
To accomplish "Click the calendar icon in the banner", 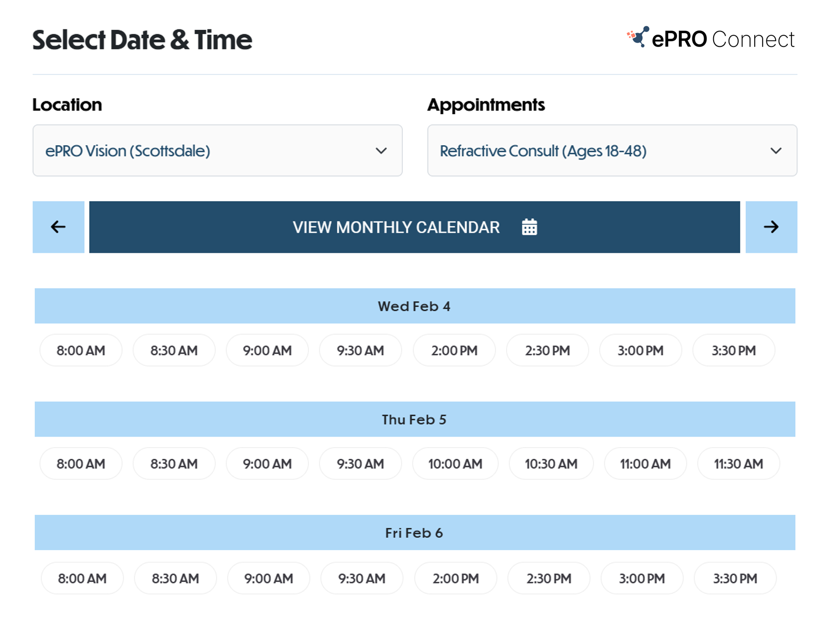I will pos(529,227).
